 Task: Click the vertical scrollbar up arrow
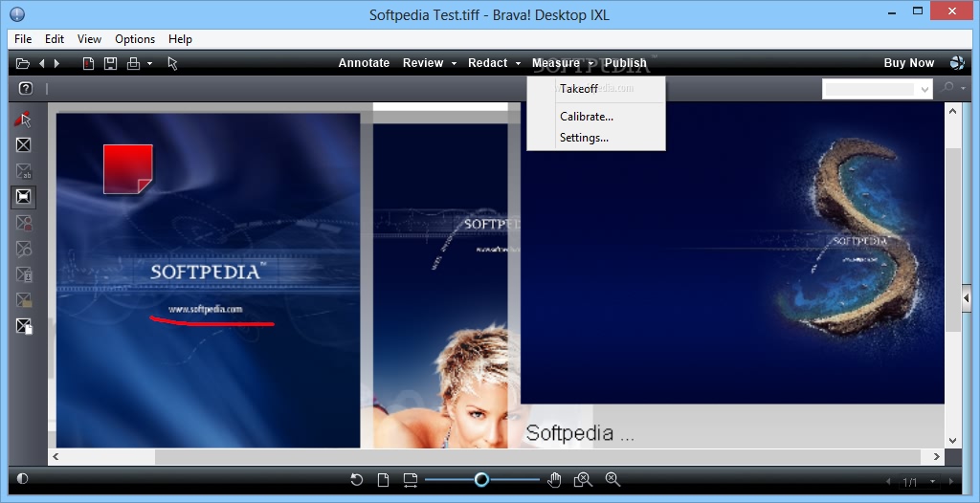(x=952, y=111)
